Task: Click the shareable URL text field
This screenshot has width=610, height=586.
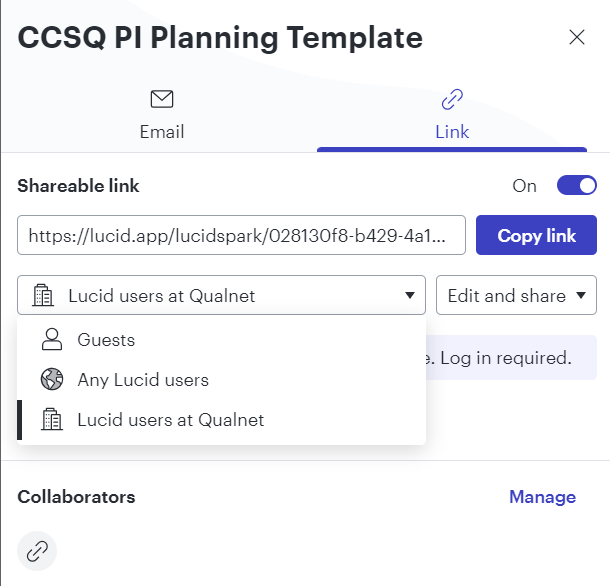Action: click(241, 235)
